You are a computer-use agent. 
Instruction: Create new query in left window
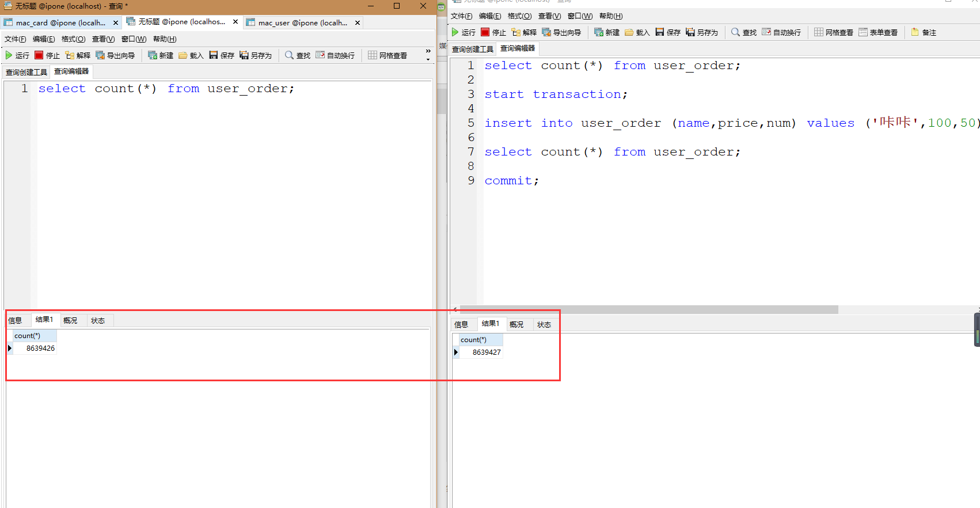[x=161, y=55]
